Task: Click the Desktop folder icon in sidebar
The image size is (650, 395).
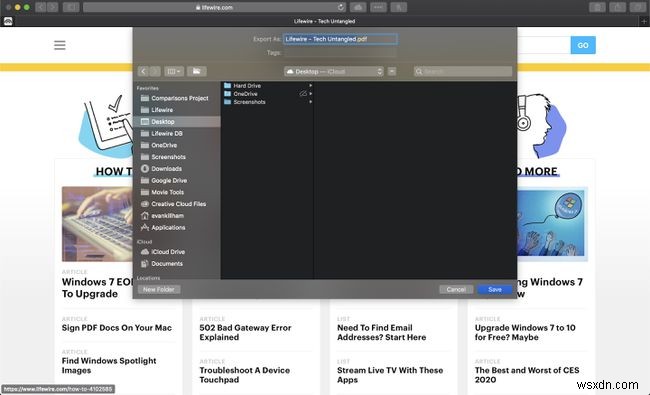Action: coord(145,121)
